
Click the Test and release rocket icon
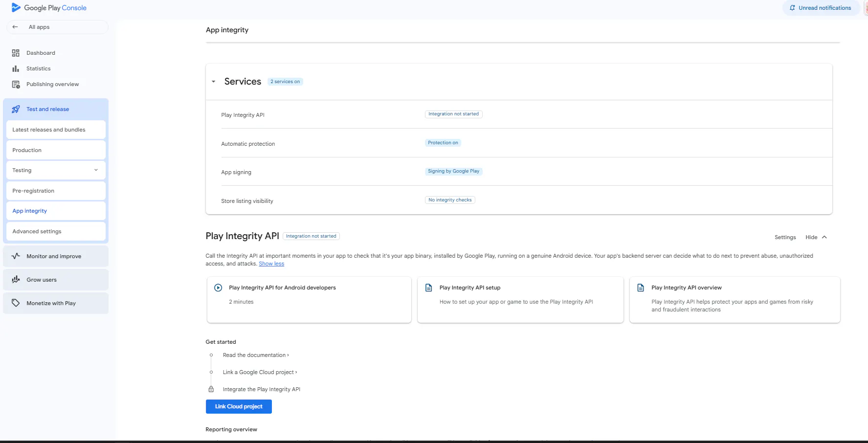point(16,109)
